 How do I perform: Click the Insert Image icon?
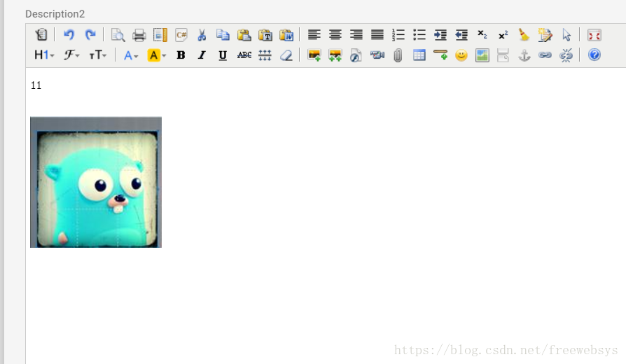click(x=314, y=55)
